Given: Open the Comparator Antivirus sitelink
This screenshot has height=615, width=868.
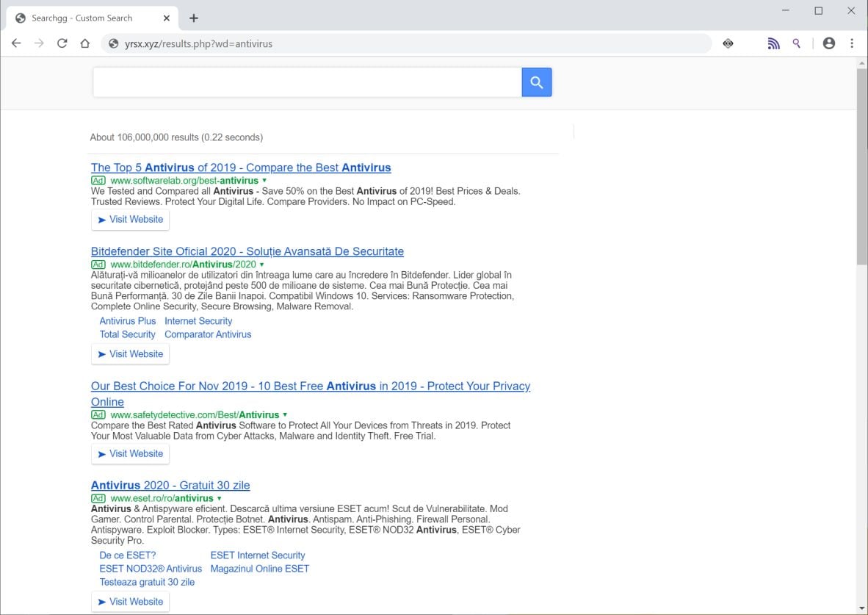Looking at the screenshot, I should coord(208,334).
